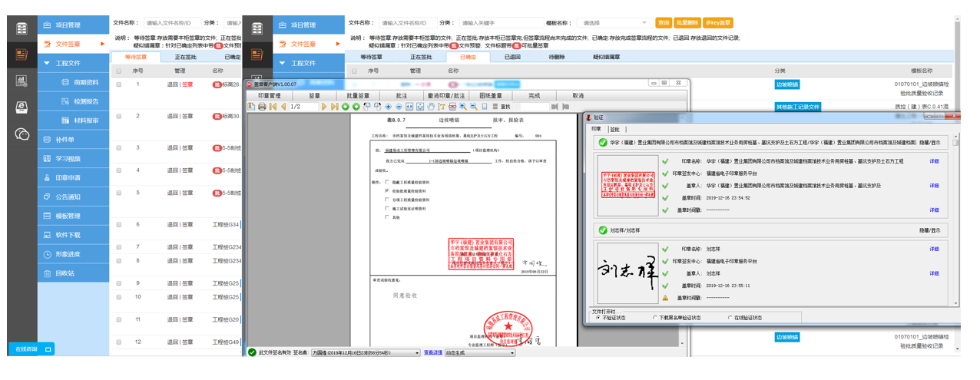980x380 pixels.
Task: Open the highlighted orange document icon in the dark sidebar
Action: pos(22,55)
